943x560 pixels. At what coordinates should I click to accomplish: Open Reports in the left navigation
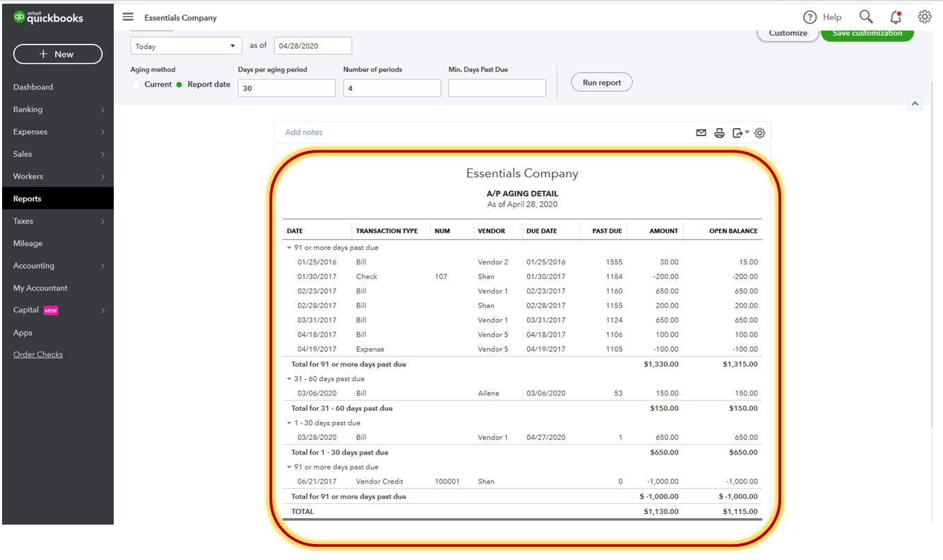click(27, 198)
